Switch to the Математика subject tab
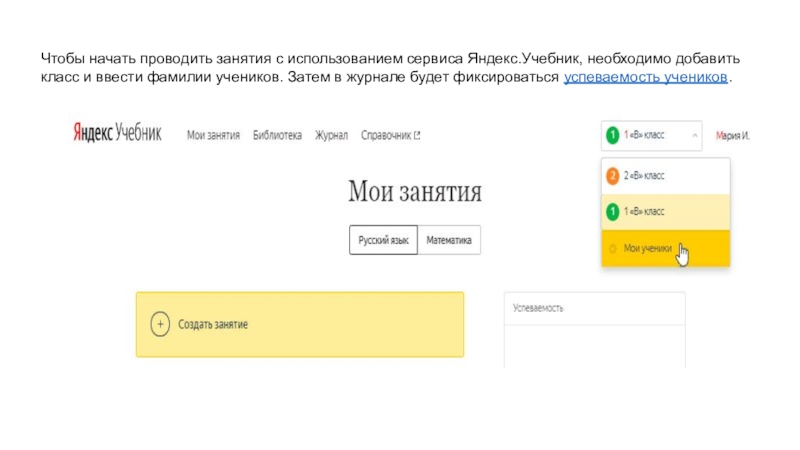Screen dimensions: 800x450 (449, 241)
